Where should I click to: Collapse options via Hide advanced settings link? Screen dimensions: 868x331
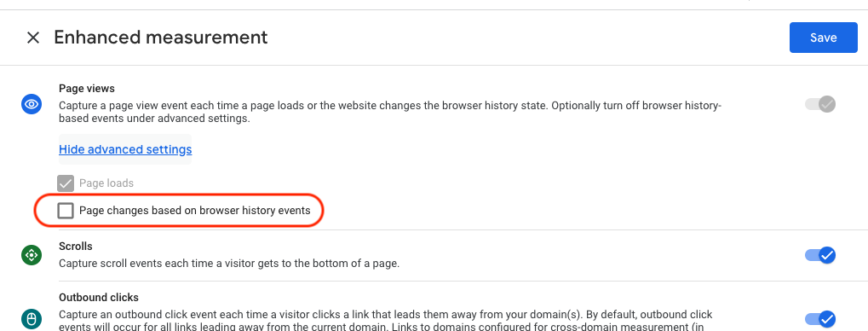125,149
